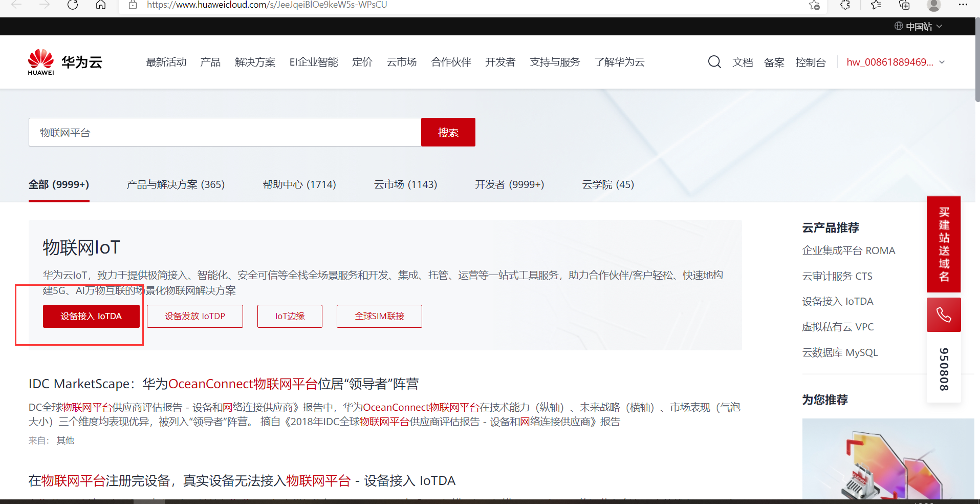Select the 全部 (9999+) tab
This screenshot has height=504, width=980.
pyautogui.click(x=59, y=184)
